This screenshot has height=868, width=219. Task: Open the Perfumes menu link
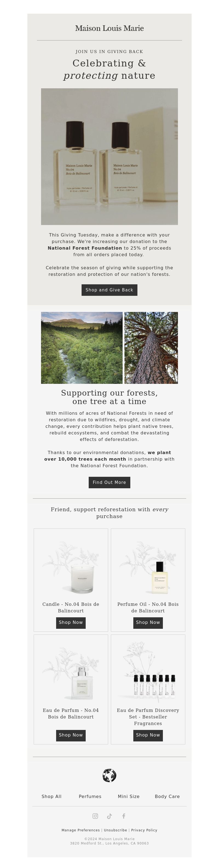90,796
